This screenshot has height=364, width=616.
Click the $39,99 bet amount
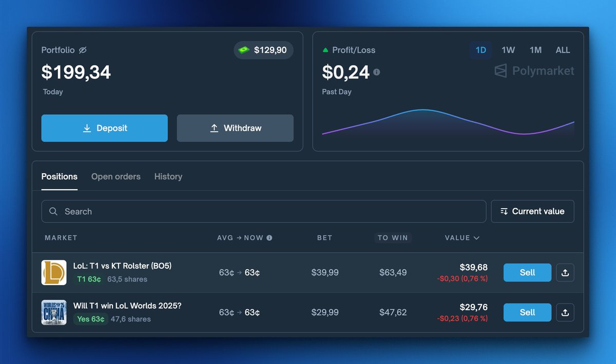tap(325, 273)
